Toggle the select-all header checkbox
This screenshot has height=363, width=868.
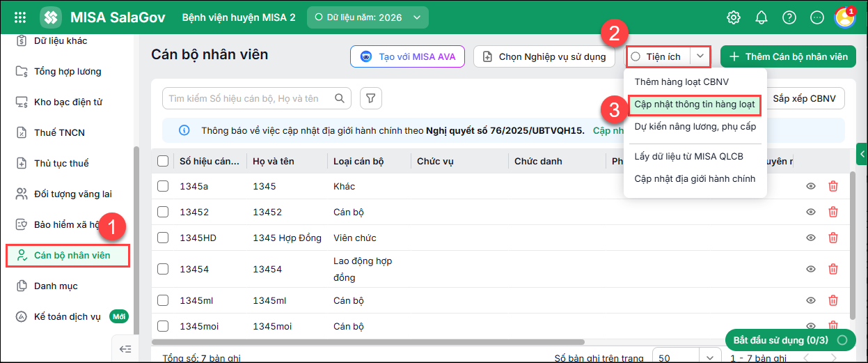click(x=163, y=161)
